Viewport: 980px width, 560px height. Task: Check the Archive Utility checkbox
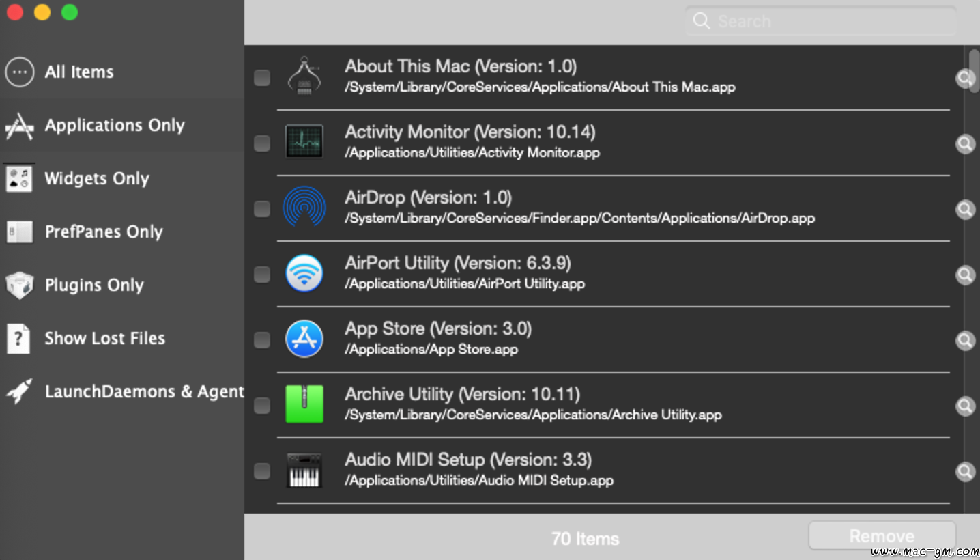point(262,406)
